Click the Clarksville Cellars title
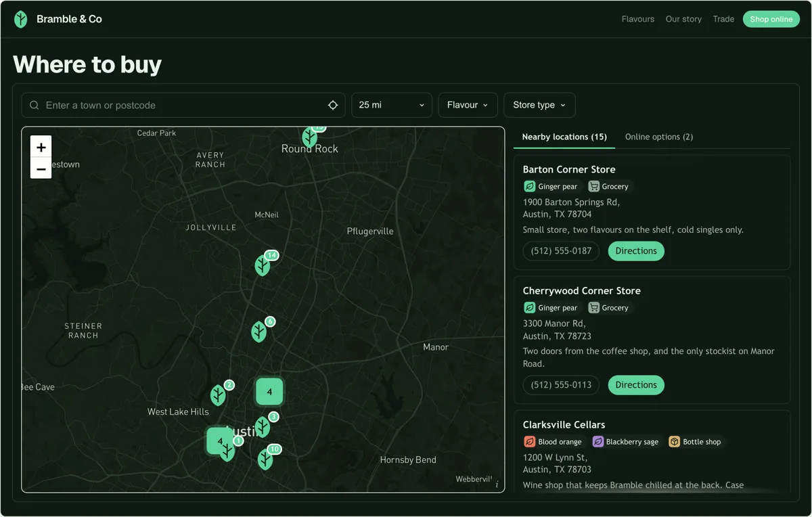The image size is (812, 517). 564,424
